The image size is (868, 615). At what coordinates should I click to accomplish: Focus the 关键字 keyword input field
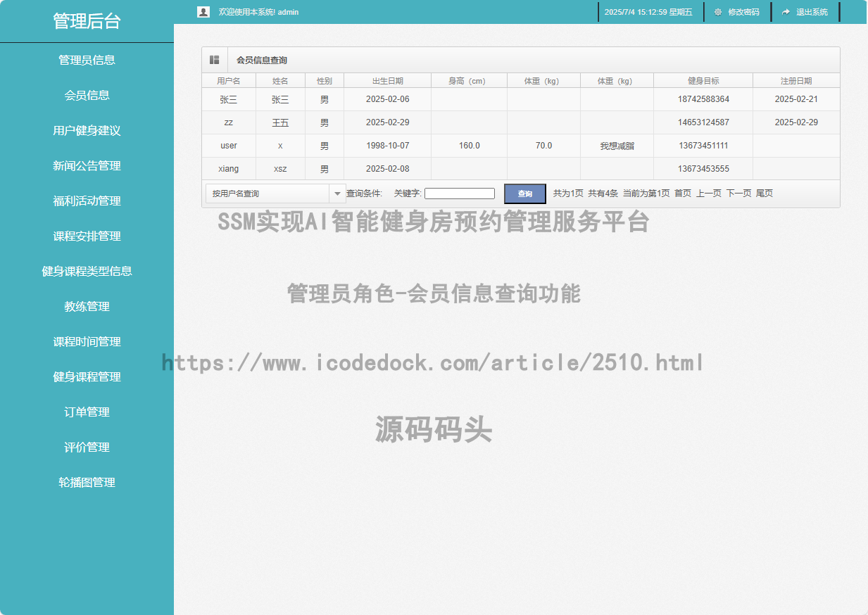tap(460, 194)
